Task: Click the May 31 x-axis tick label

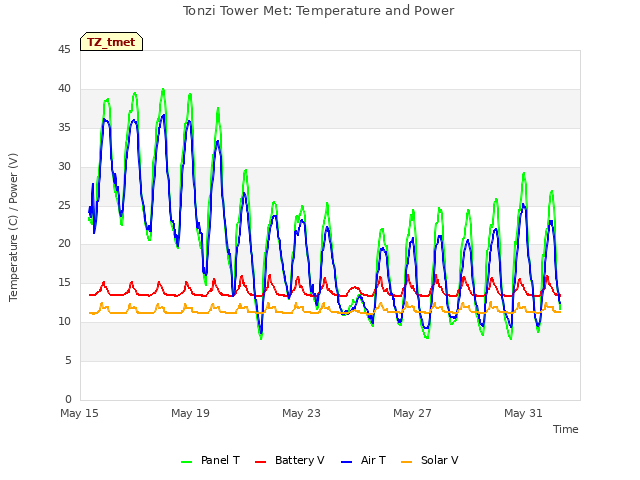Action: tap(523, 413)
